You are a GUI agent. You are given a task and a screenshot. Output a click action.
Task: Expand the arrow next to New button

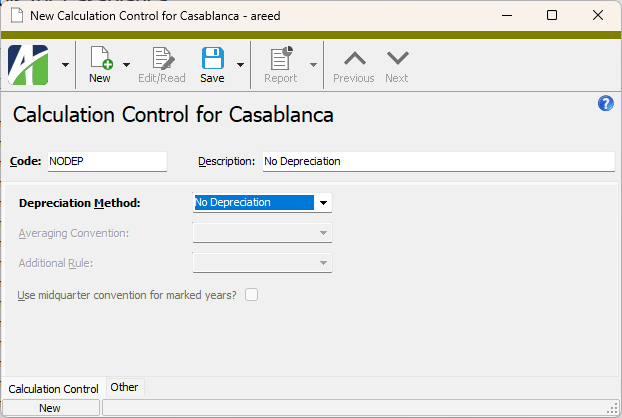point(126,65)
